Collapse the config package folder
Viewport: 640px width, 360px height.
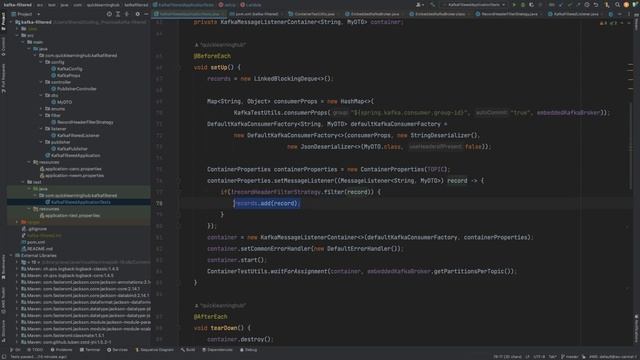[x=41, y=62]
